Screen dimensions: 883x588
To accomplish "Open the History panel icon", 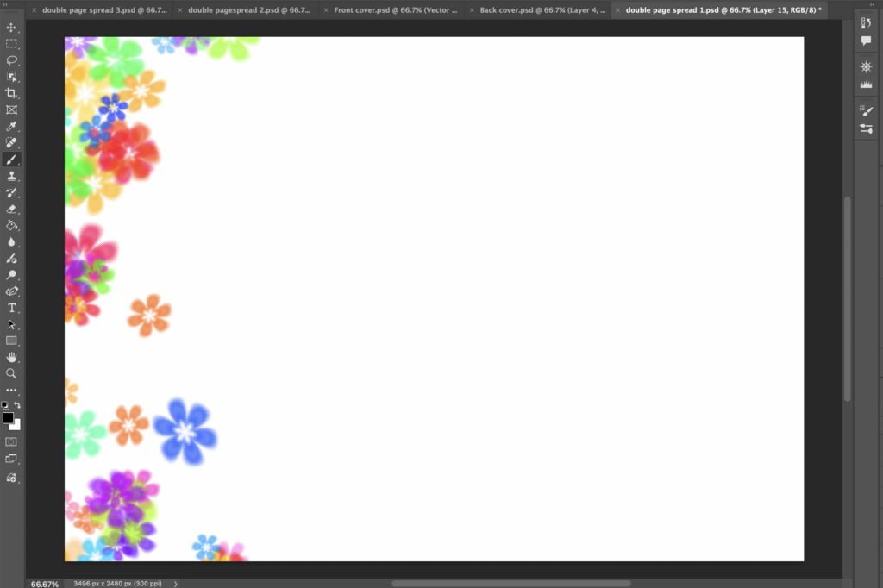I will pyautogui.click(x=867, y=23).
